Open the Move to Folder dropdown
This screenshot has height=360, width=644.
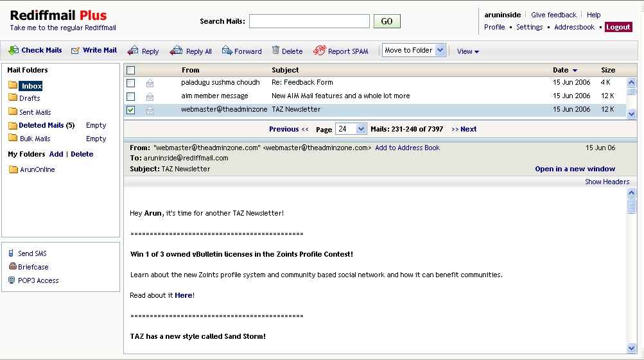(413, 50)
